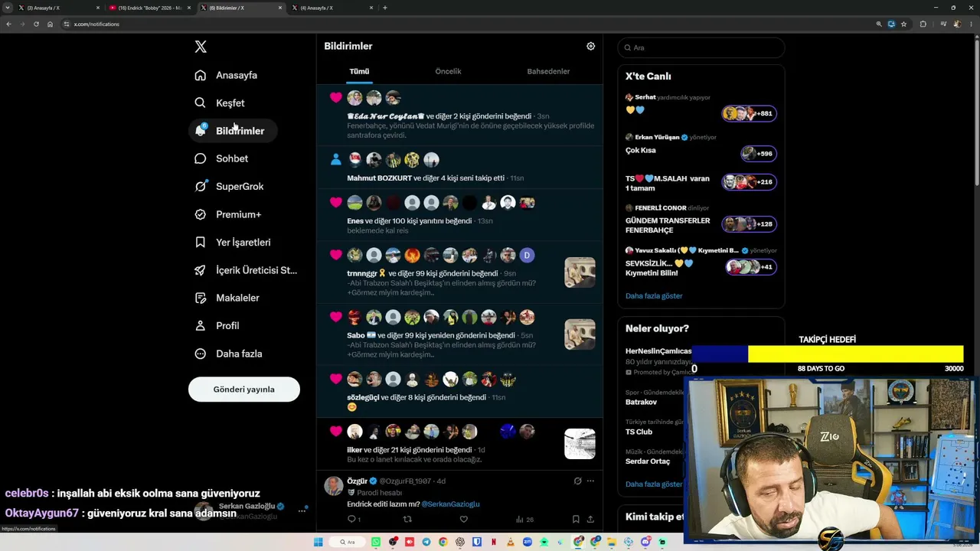Click Daha fazla göster under X'te Canlı
The height and width of the screenshot is (551, 980).
click(654, 295)
